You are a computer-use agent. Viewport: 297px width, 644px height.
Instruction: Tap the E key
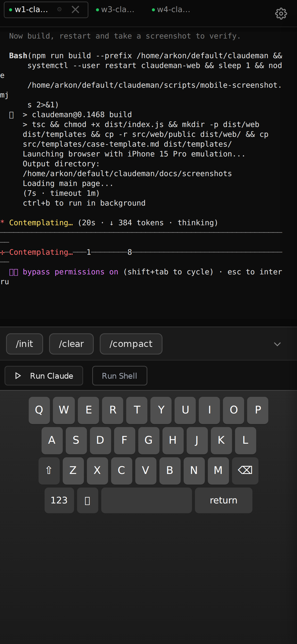tap(88, 410)
